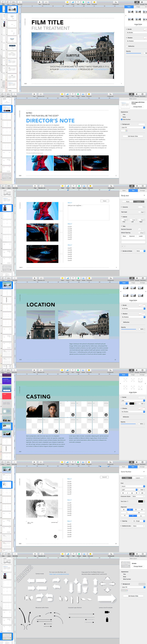This screenshot has height=644, width=147.
Task: Open the 1.0 - Single spacing dropdown
Action: pos(139,521)
